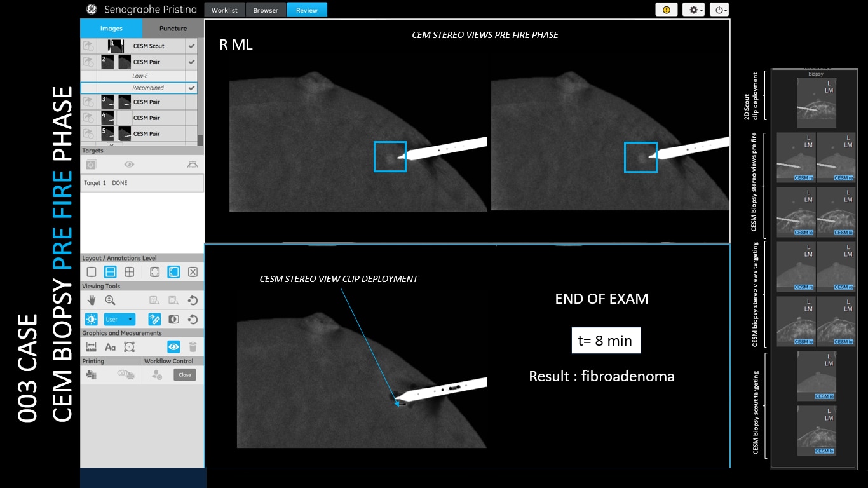The height and width of the screenshot is (488, 868).
Task: Open the power button dropdown menu
Action: (x=719, y=10)
